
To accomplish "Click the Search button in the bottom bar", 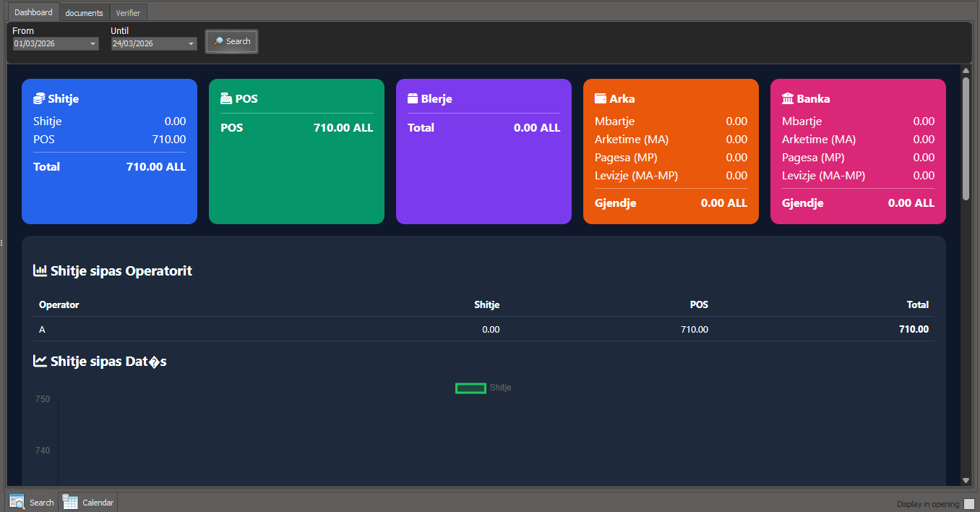I will [x=32, y=502].
